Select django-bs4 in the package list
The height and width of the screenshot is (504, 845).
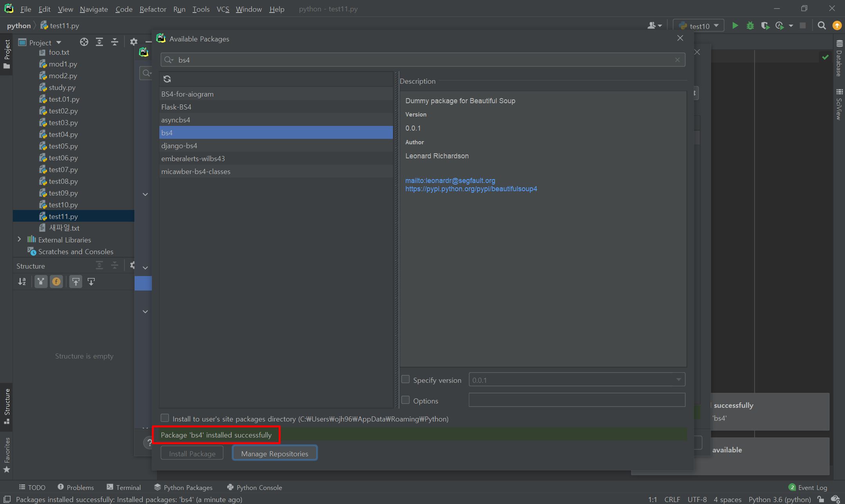coord(179,145)
